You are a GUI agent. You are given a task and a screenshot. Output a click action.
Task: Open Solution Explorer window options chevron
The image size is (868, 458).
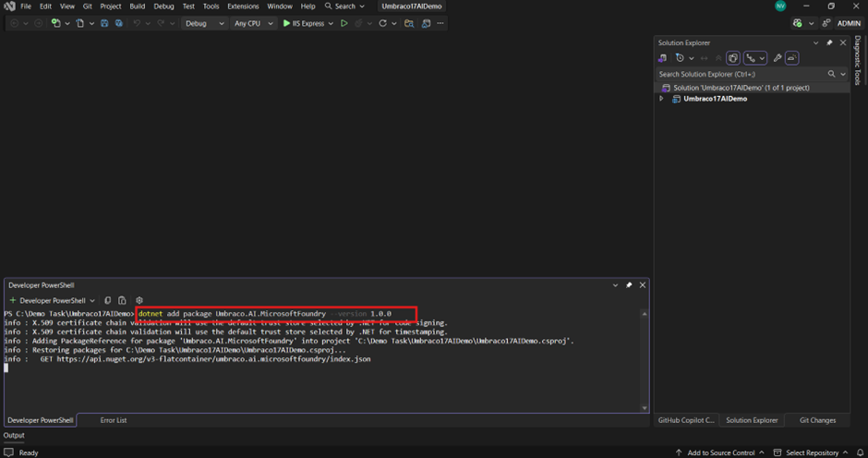815,42
